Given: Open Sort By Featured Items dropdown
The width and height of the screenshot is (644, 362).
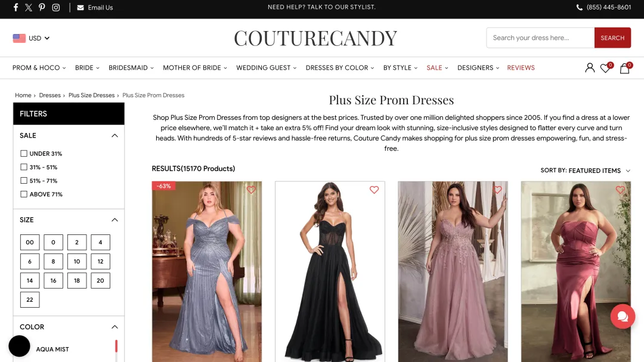Looking at the screenshot, I should tap(586, 171).
